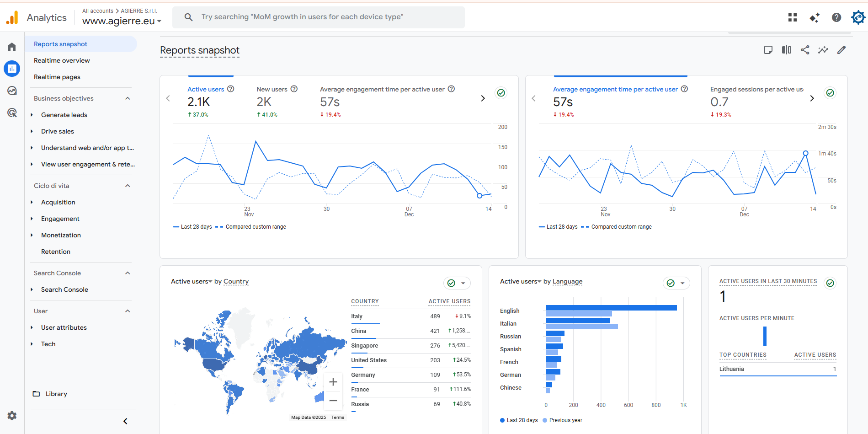Open the account profile avatar
The image size is (868, 434).
pyautogui.click(x=858, y=17)
